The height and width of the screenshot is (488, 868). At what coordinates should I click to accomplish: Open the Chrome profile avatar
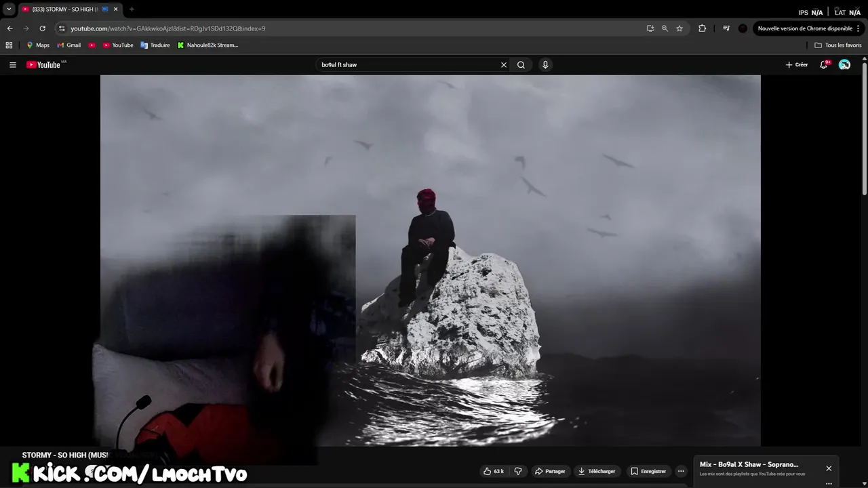click(x=743, y=28)
